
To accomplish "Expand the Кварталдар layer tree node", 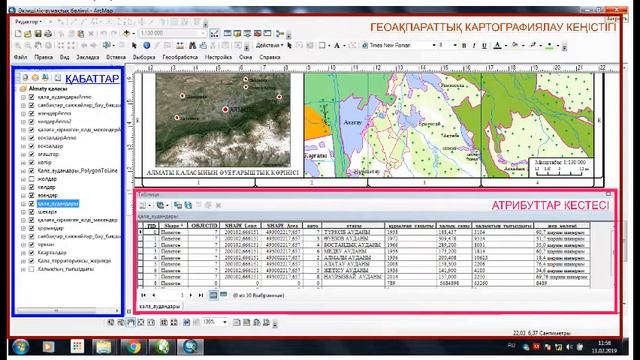I will coord(23,253).
